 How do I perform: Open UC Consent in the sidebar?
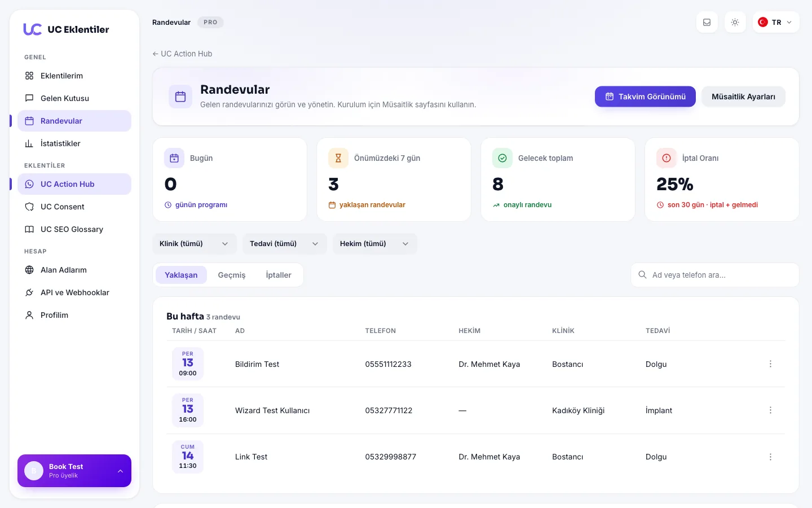click(74, 207)
